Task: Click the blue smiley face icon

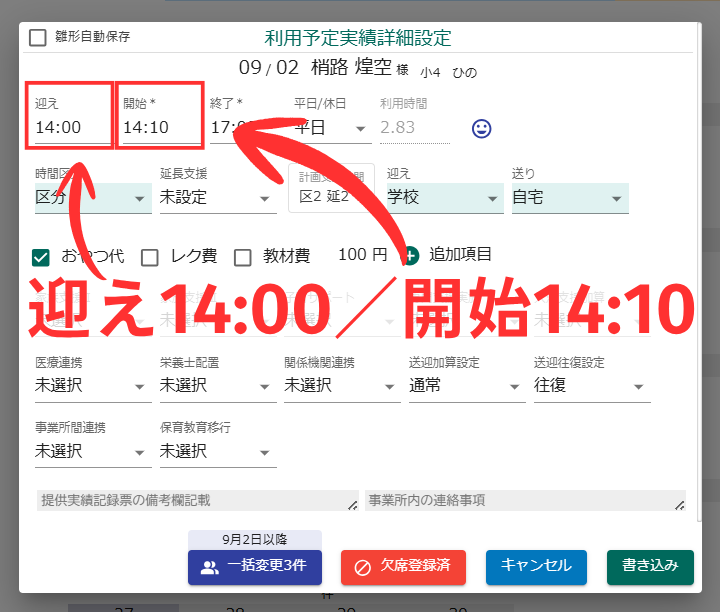Action: click(x=481, y=129)
